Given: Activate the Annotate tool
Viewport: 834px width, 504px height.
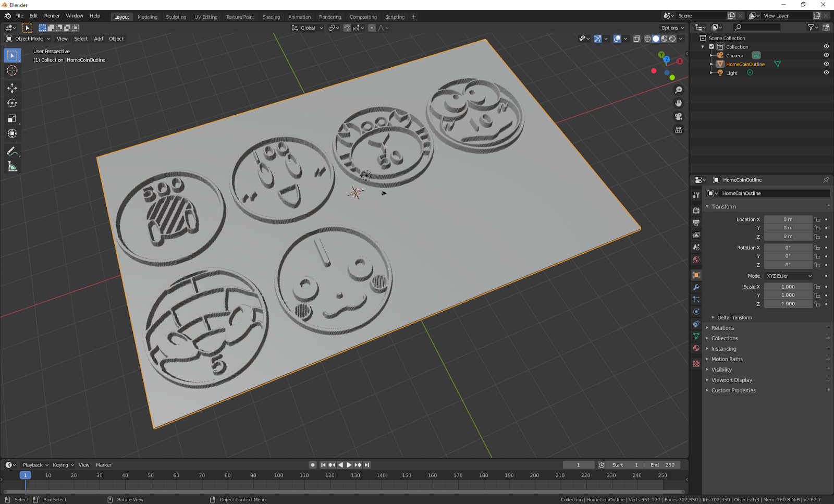Looking at the screenshot, I should [13, 151].
